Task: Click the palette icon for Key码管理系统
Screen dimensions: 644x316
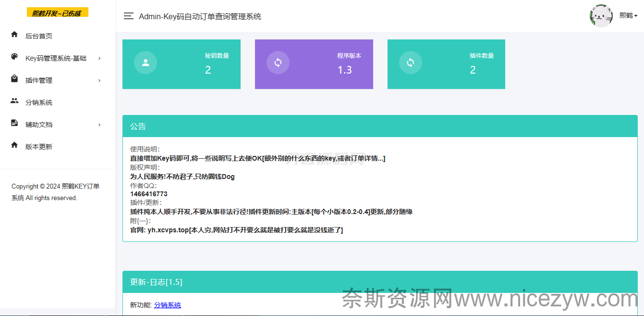Action: (x=14, y=57)
